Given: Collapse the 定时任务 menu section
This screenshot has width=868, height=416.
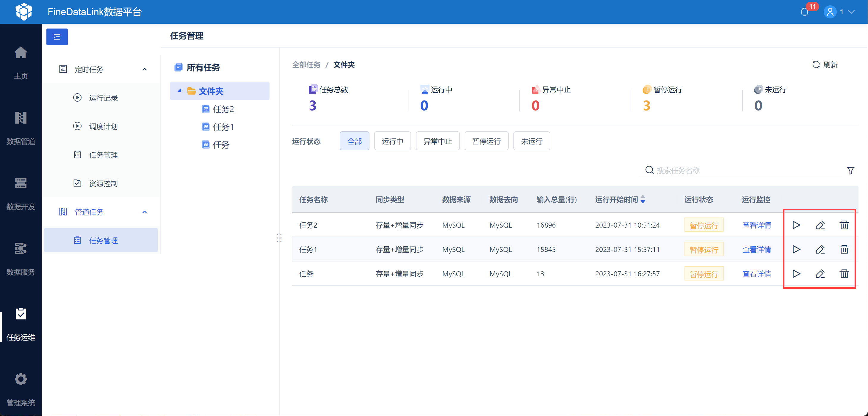Looking at the screenshot, I should [145, 69].
